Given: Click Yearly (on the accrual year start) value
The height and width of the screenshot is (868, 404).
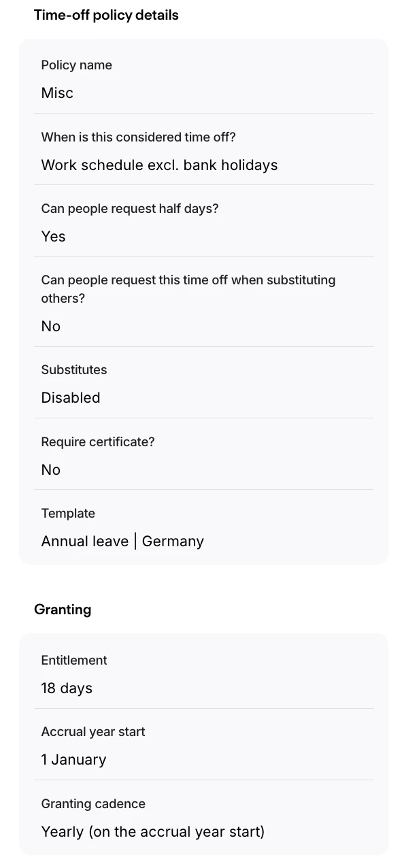Looking at the screenshot, I should coord(153,831).
